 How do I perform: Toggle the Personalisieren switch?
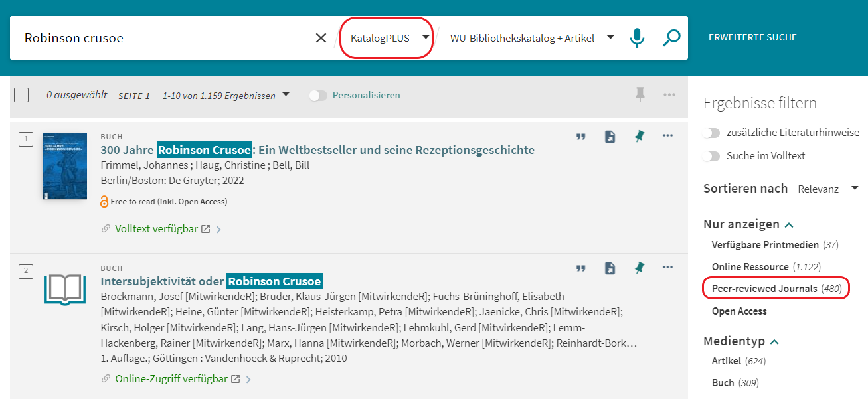pyautogui.click(x=319, y=95)
